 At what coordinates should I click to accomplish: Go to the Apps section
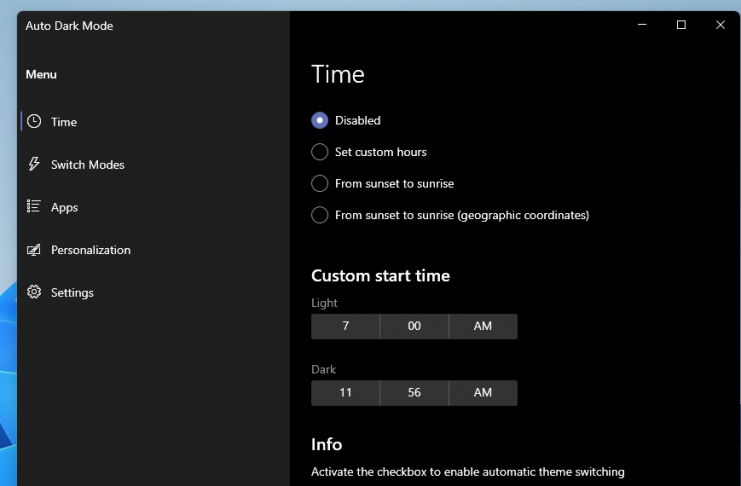pyautogui.click(x=154, y=207)
